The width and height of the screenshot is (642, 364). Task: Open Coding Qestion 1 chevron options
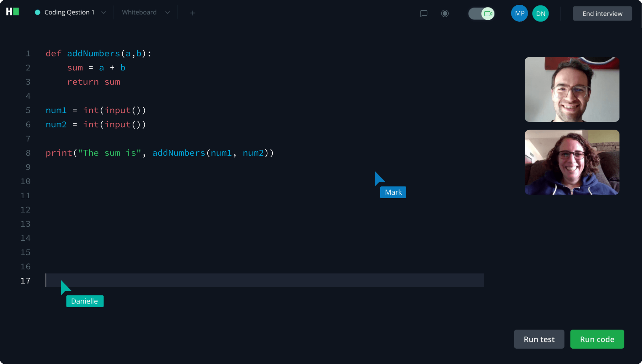(103, 13)
